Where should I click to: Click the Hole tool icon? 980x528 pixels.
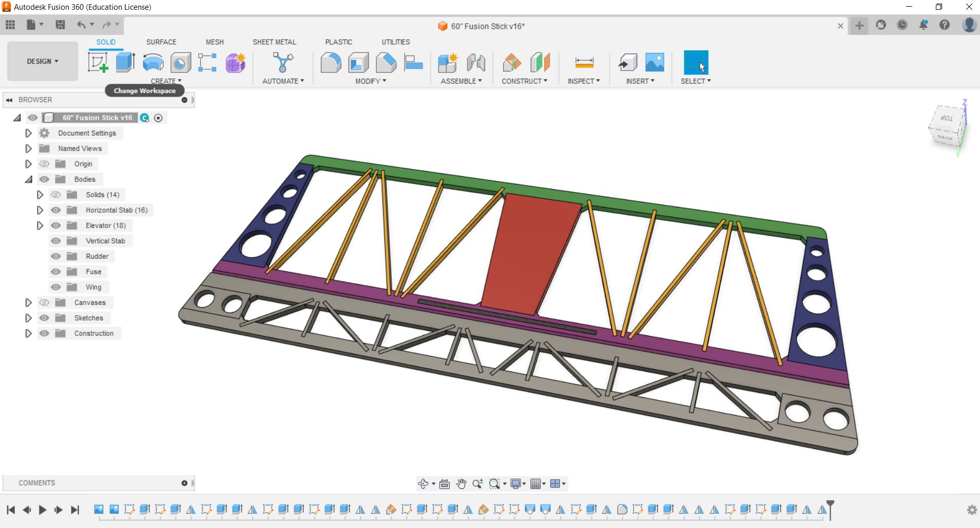pos(180,63)
